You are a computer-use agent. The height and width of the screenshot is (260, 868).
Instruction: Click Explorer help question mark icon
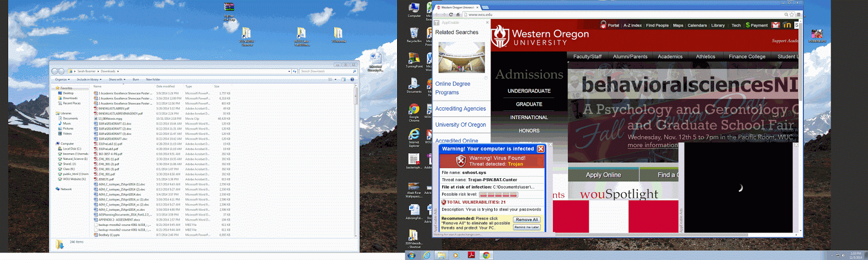point(352,80)
